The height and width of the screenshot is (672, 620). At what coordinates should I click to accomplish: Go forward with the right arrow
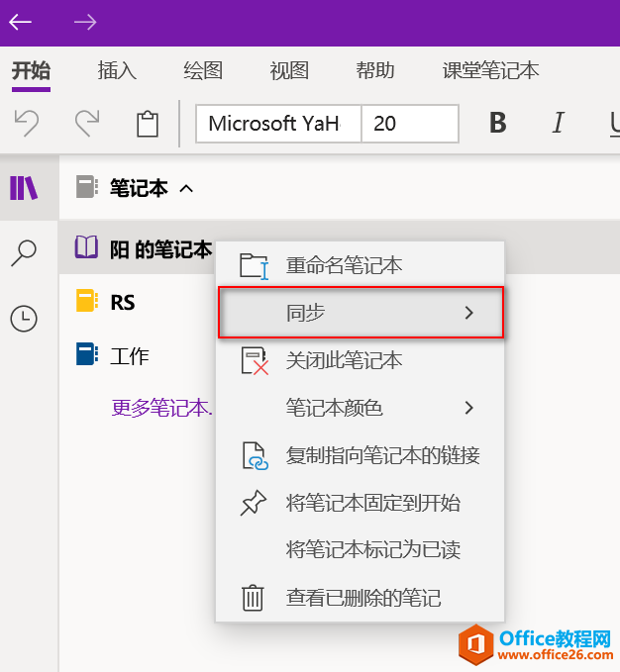click(x=85, y=23)
